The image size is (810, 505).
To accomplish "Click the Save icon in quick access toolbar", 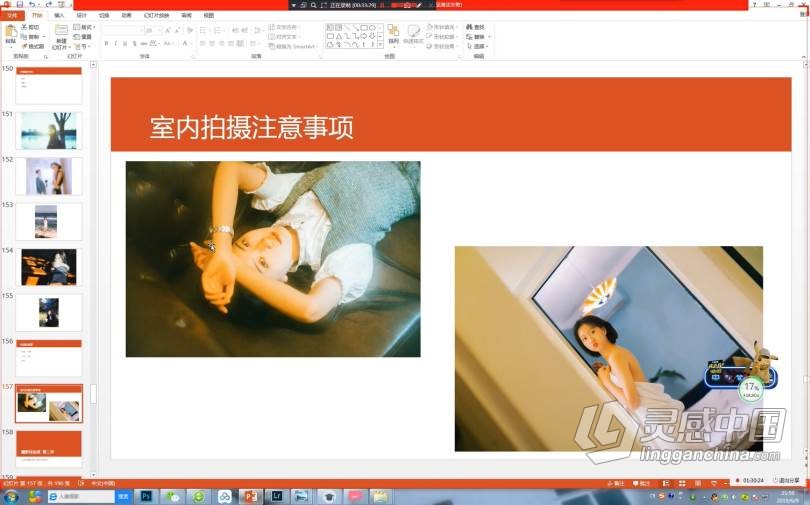I will click(20, 4).
